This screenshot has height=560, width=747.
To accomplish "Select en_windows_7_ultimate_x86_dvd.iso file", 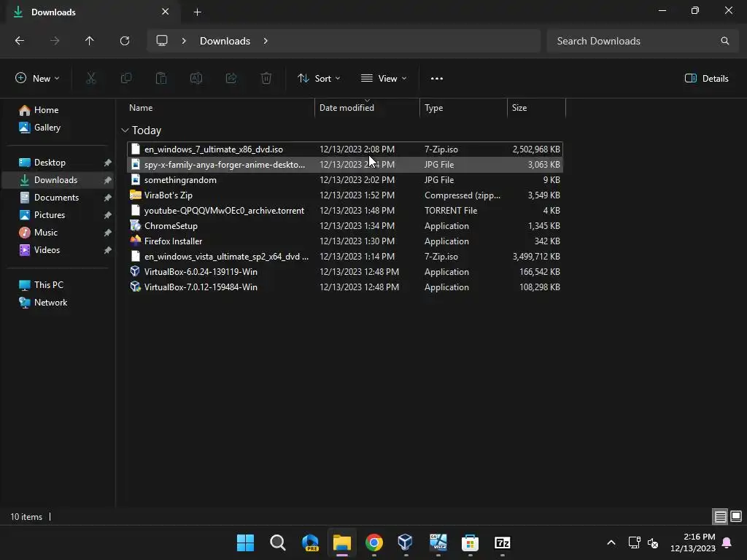I will [345, 149].
